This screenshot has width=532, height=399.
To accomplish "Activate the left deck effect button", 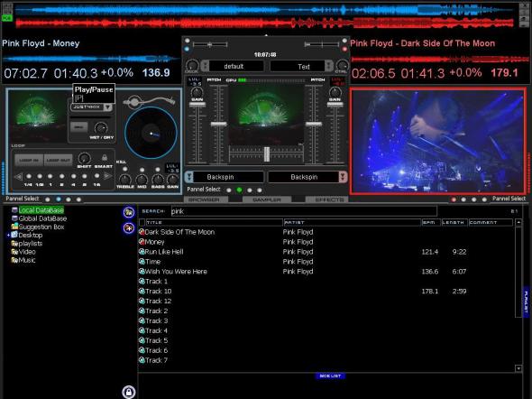I will (x=78, y=127).
